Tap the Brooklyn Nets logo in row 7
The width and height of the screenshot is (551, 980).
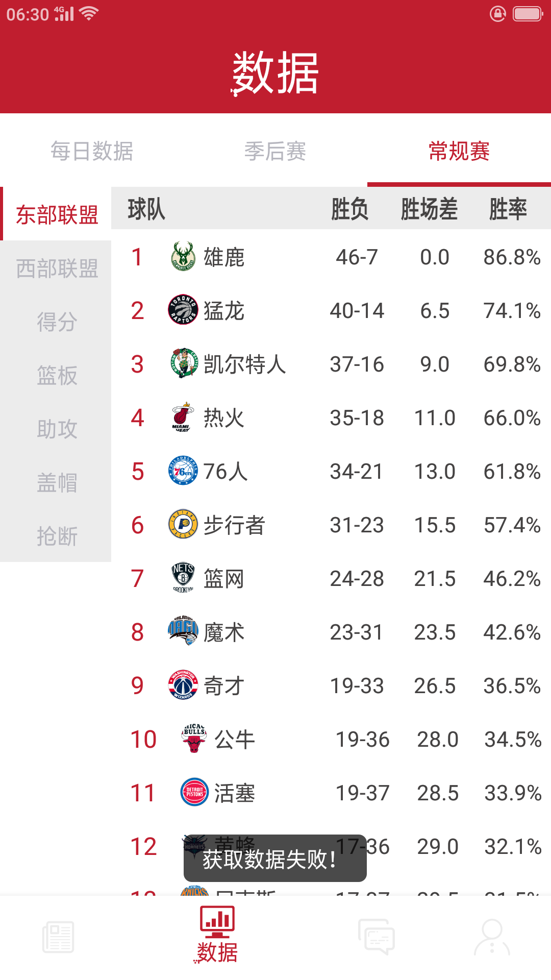(184, 578)
